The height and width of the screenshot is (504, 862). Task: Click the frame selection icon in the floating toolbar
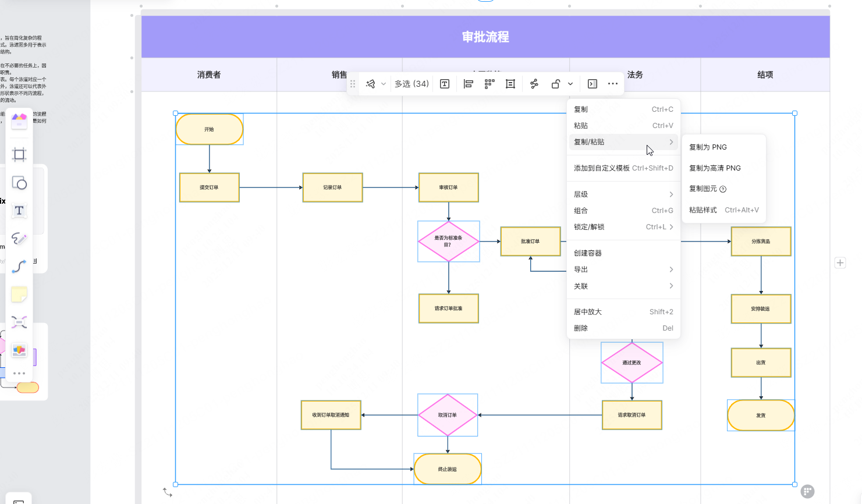coord(510,84)
